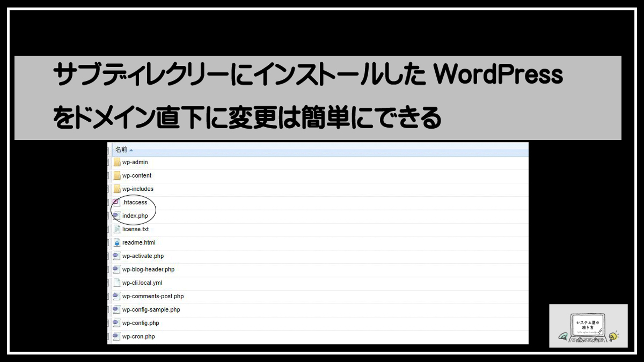Click the wp-content folder icon
The width and height of the screenshot is (644, 362).
(117, 176)
